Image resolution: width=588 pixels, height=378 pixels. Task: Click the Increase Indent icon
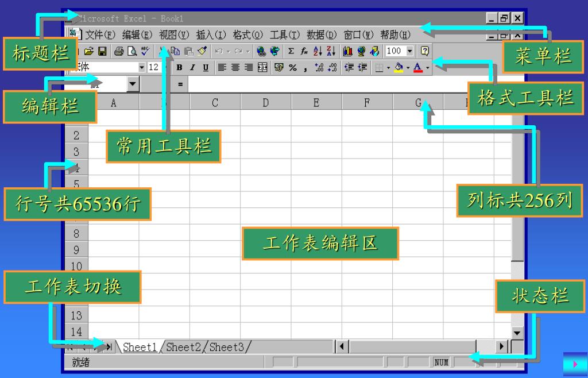tap(363, 68)
